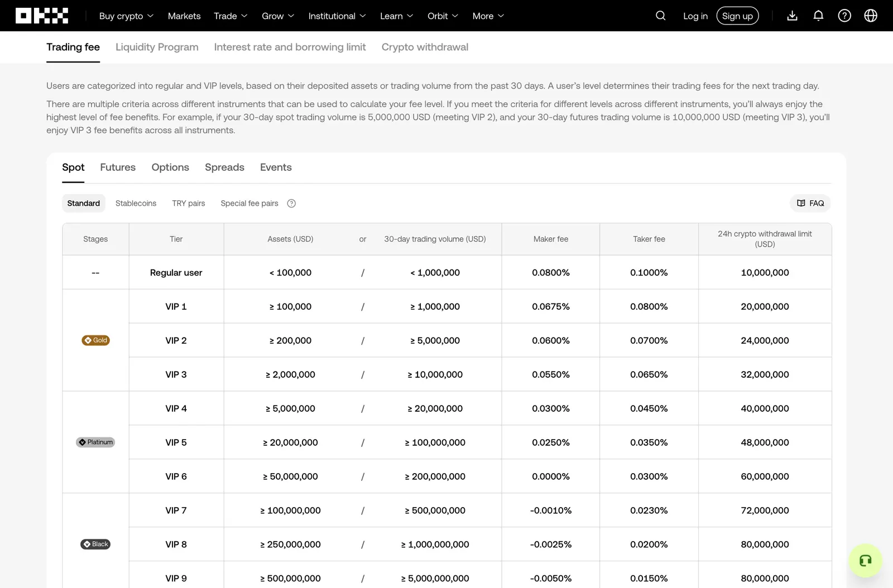Click the OKX logo

pos(42,16)
